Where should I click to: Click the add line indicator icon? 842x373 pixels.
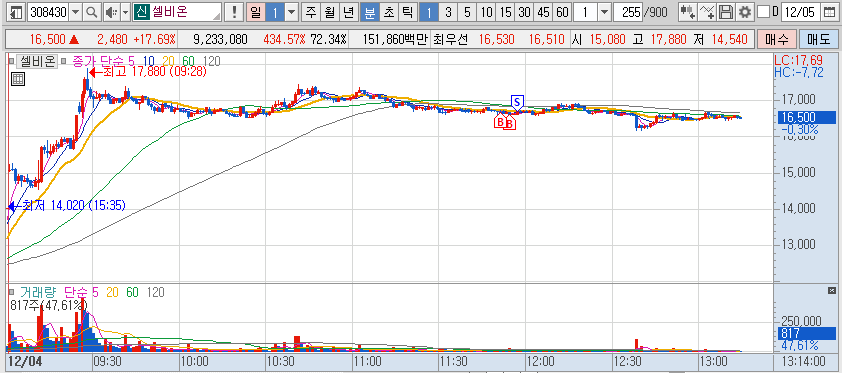707,12
